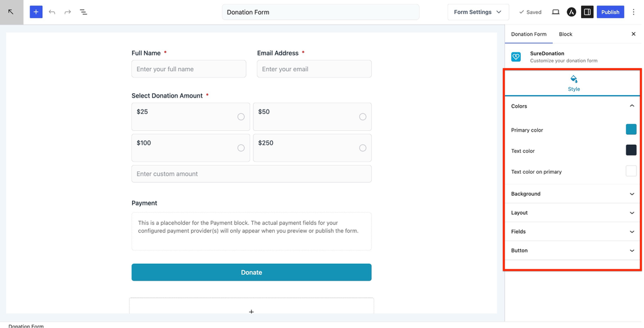Open the three-dot options menu
This screenshot has width=644, height=328.
[x=634, y=12]
